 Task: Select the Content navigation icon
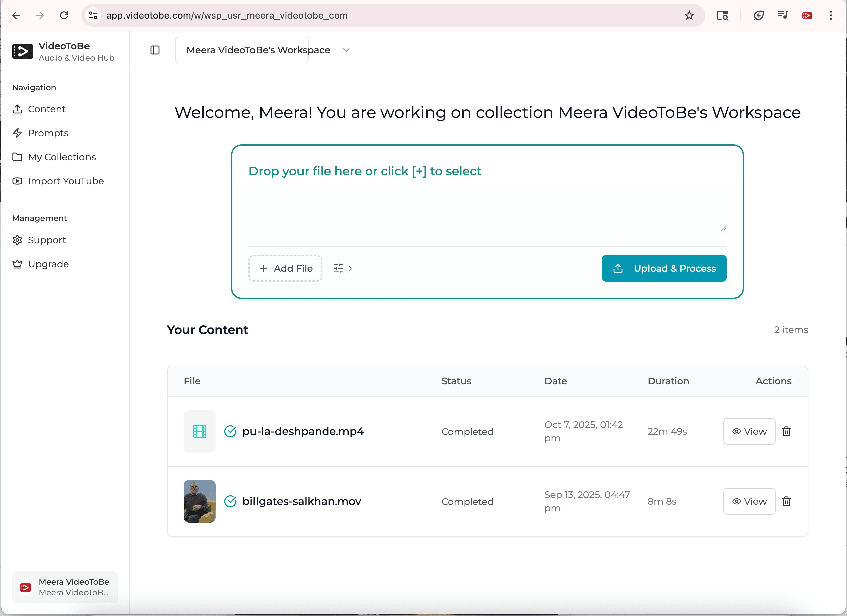(18, 109)
